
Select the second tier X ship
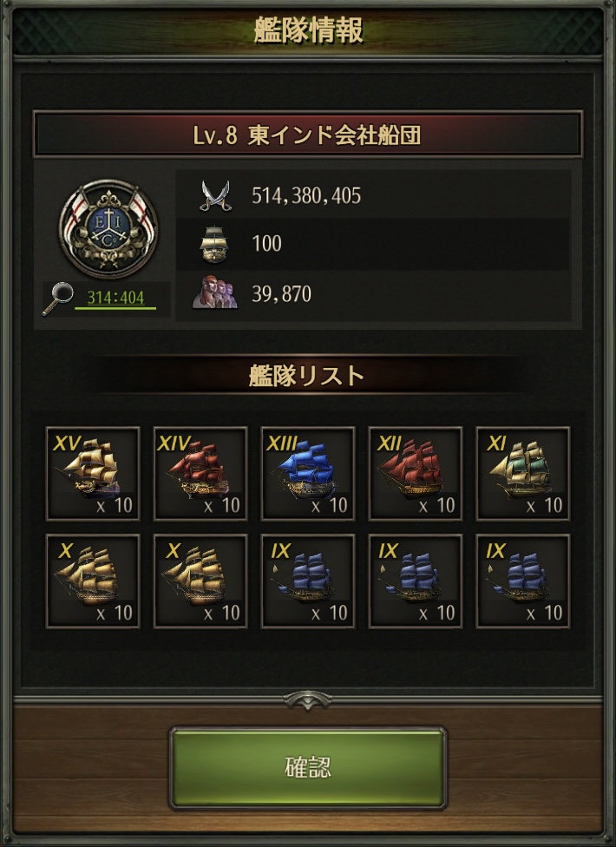click(x=200, y=581)
